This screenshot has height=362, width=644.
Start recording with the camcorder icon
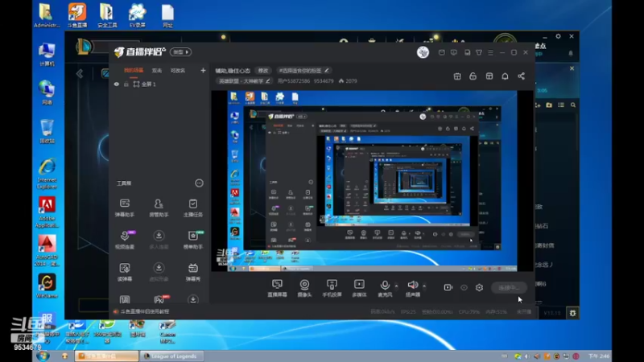[x=448, y=287]
